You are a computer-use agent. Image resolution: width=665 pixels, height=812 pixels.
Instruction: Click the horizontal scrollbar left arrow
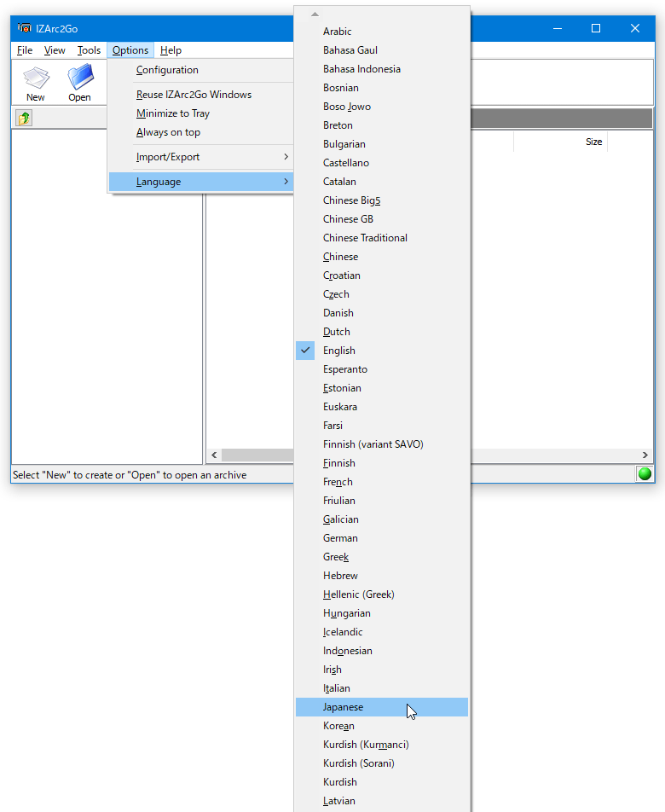(x=214, y=455)
